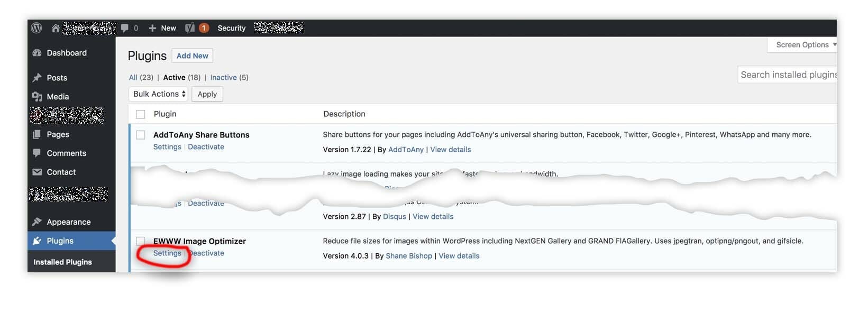
Task: Expand the Screen Options panel
Action: coord(802,44)
